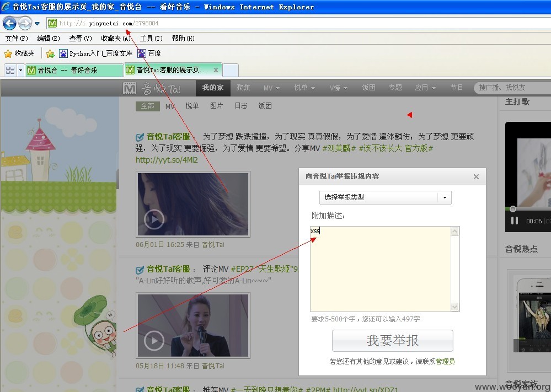Select 聚焦 in site navigation
The width and height of the screenshot is (551, 392).
pos(243,88)
